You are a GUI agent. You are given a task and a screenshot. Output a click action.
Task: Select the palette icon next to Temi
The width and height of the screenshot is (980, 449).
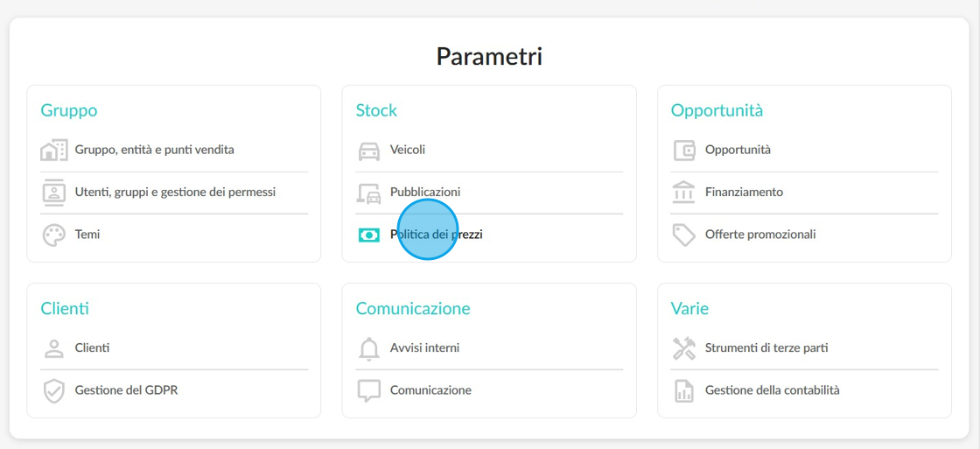coord(53,235)
